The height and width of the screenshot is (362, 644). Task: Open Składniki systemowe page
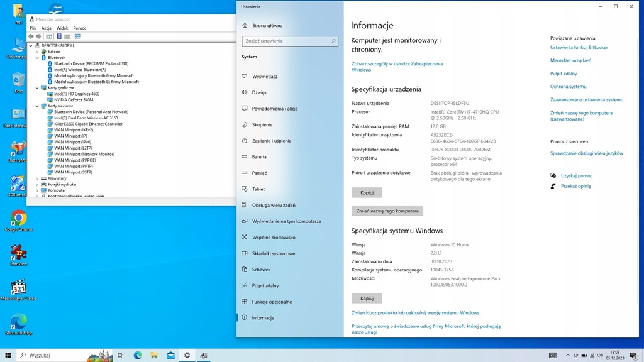273,253
